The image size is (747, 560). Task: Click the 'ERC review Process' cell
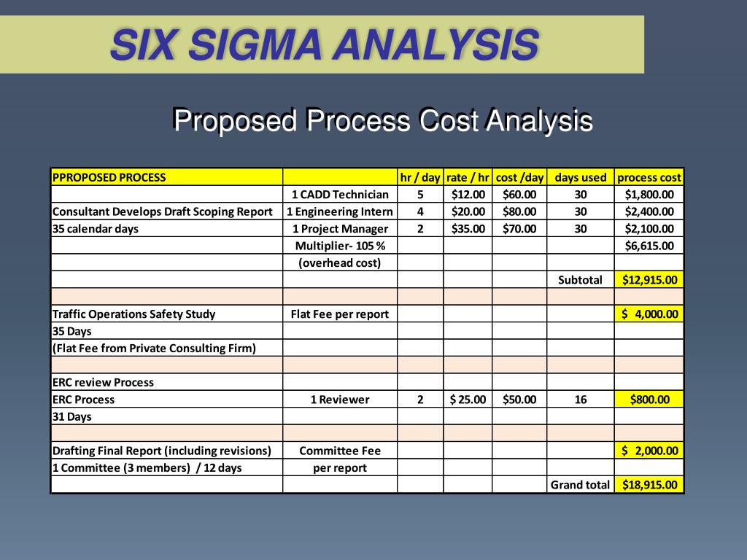tap(167, 382)
